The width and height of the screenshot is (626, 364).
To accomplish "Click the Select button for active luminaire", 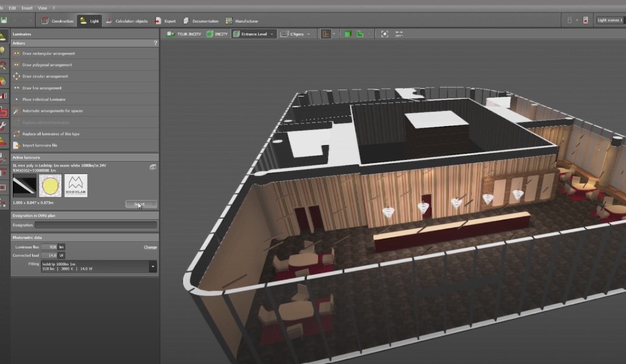I will pyautogui.click(x=141, y=204).
